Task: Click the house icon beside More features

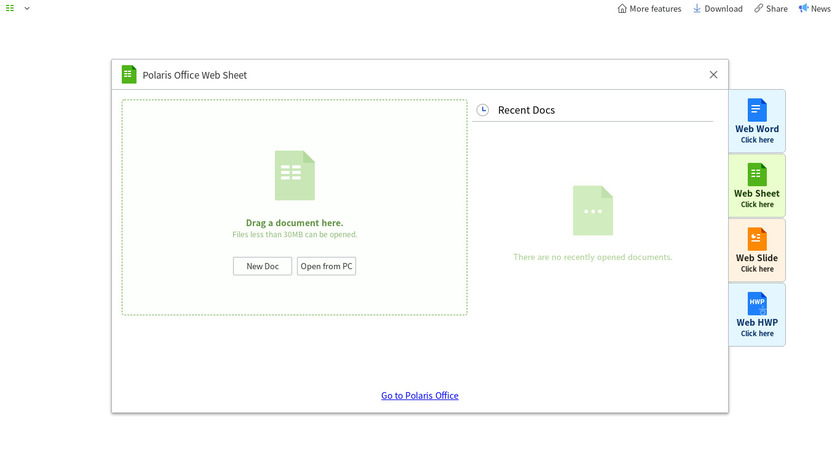Action: [x=622, y=9]
